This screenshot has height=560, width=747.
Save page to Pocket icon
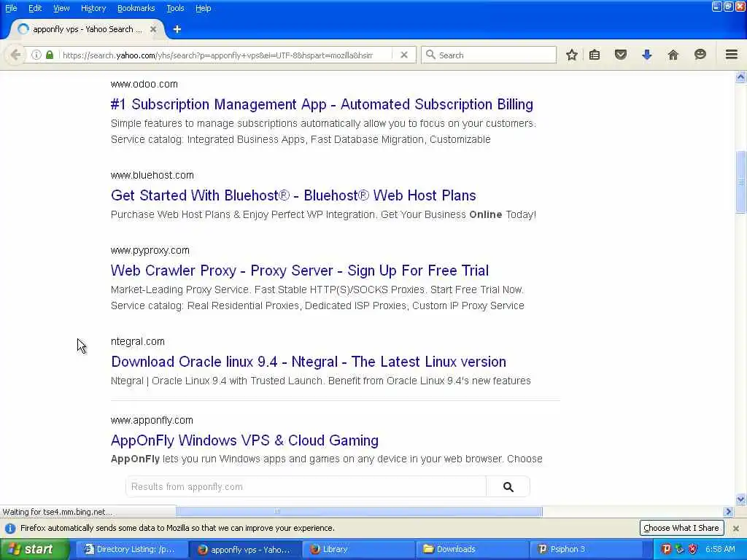(x=620, y=55)
